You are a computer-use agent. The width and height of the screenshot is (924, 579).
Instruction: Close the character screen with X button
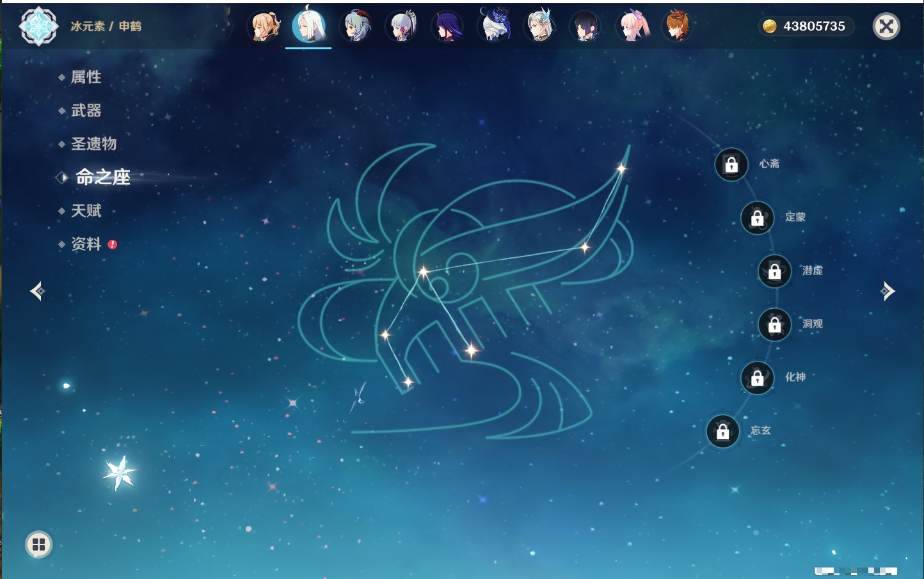886,26
